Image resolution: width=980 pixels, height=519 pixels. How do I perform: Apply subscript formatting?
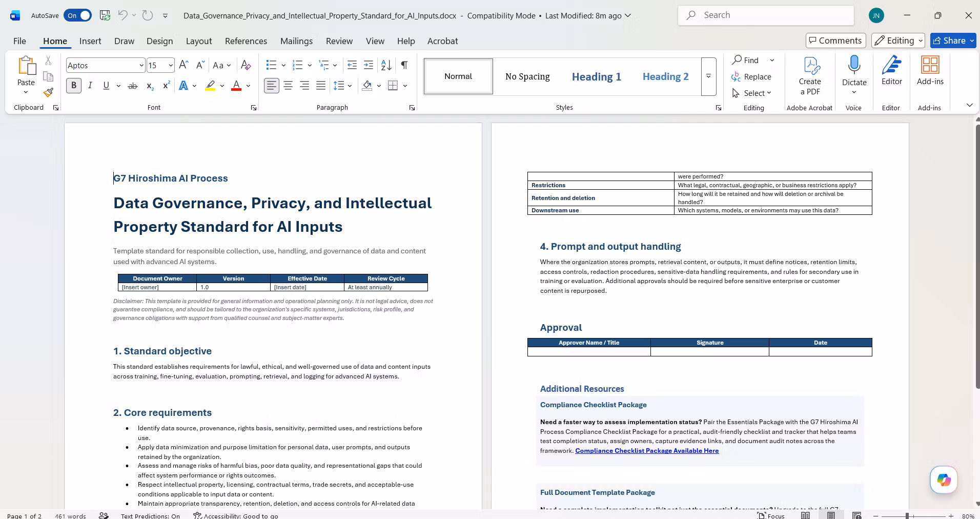click(x=150, y=86)
